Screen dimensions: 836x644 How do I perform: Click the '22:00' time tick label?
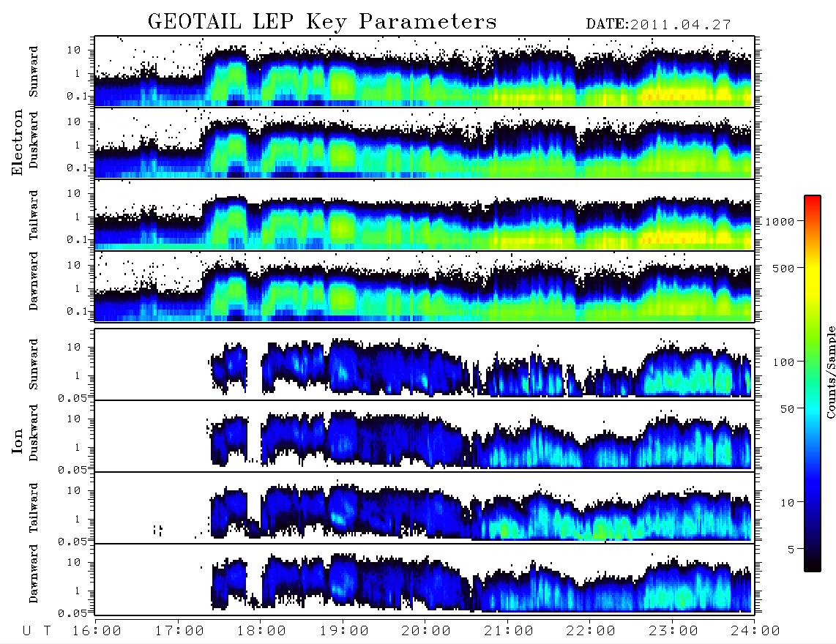click(x=591, y=631)
